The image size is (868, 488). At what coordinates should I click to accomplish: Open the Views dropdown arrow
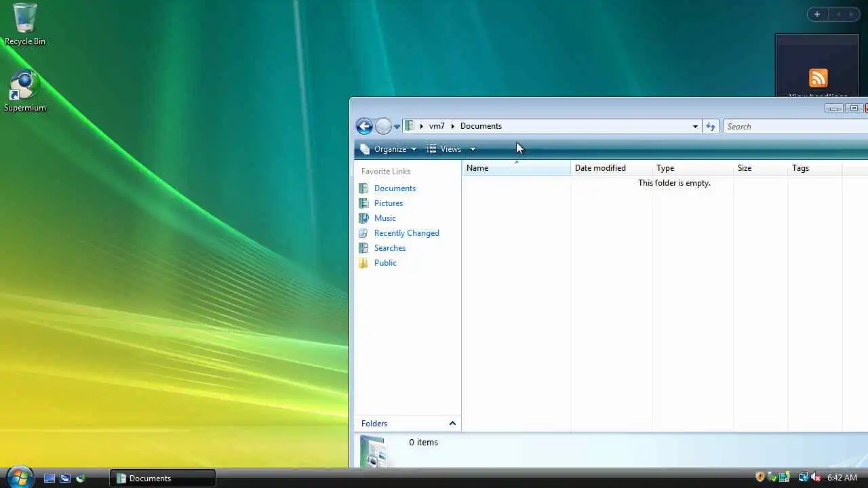click(473, 149)
